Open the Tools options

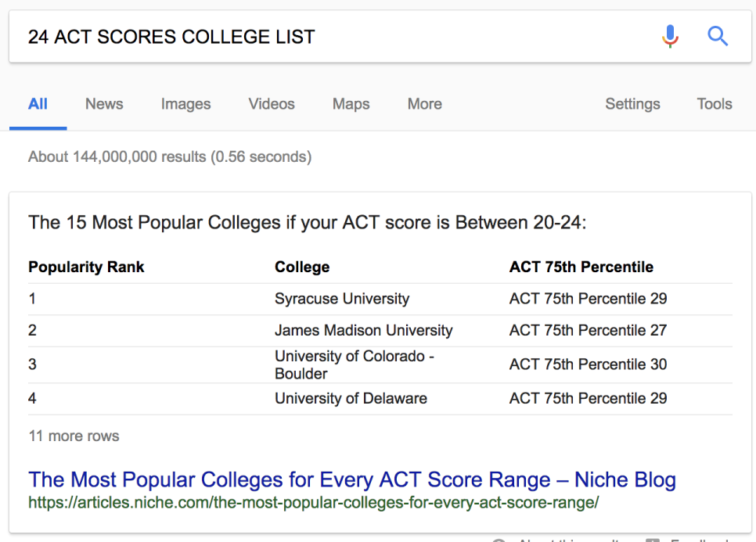(715, 104)
